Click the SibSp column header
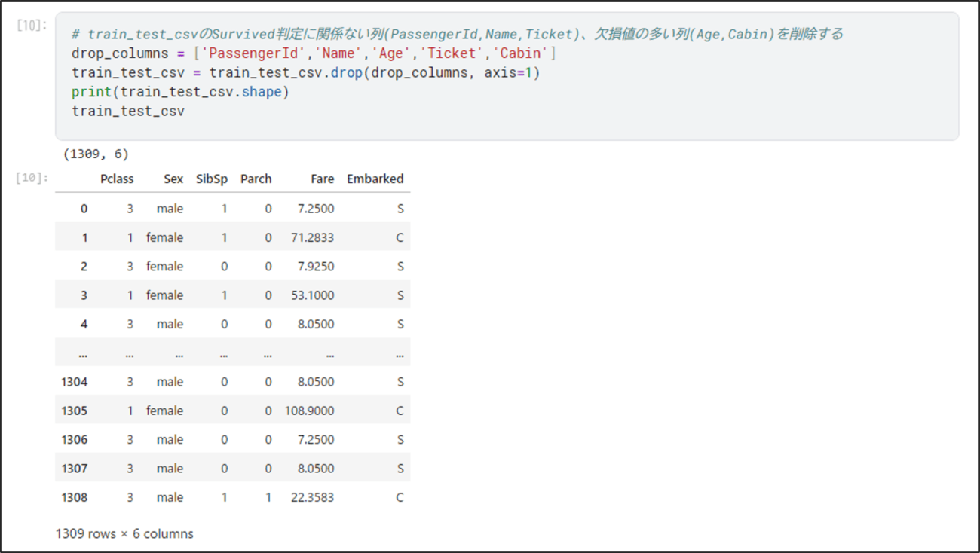 pyautogui.click(x=212, y=179)
